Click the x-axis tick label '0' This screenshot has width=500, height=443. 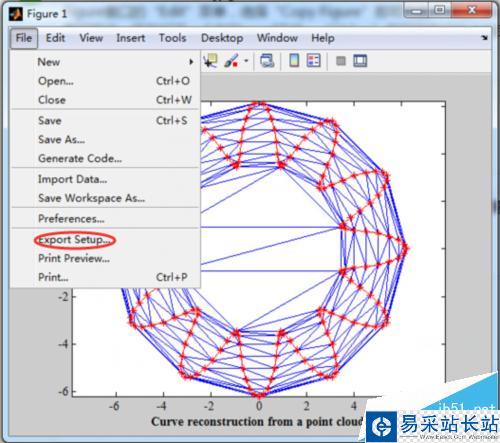pyautogui.click(x=259, y=406)
